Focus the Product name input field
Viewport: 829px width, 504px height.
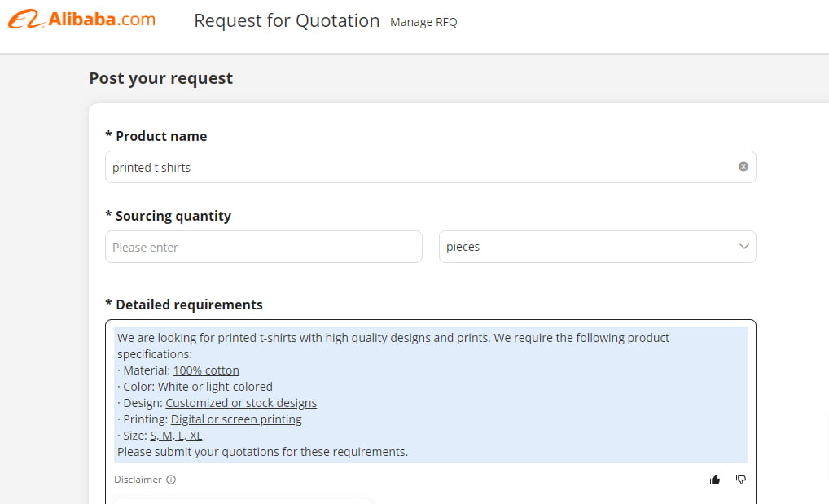419,167
